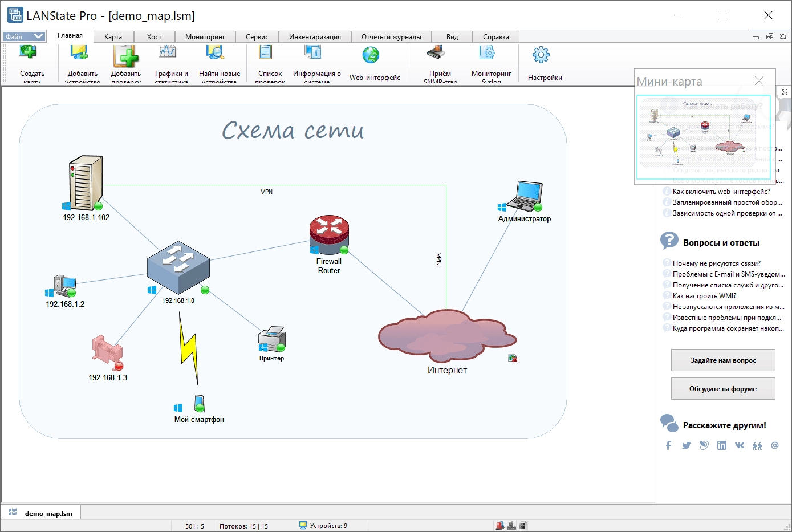Screen dimensions: 792x532
Task: Open link Как настроить WMI?
Action: [704, 296]
